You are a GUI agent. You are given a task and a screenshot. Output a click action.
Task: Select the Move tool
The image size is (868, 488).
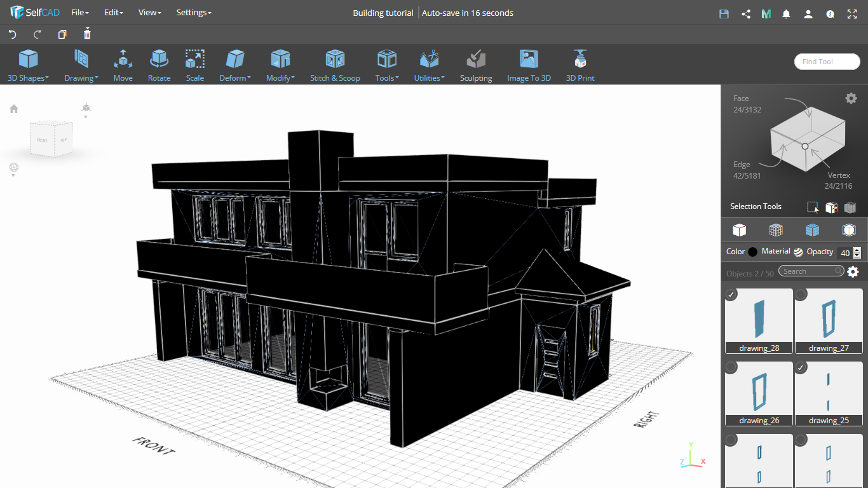pos(123,66)
